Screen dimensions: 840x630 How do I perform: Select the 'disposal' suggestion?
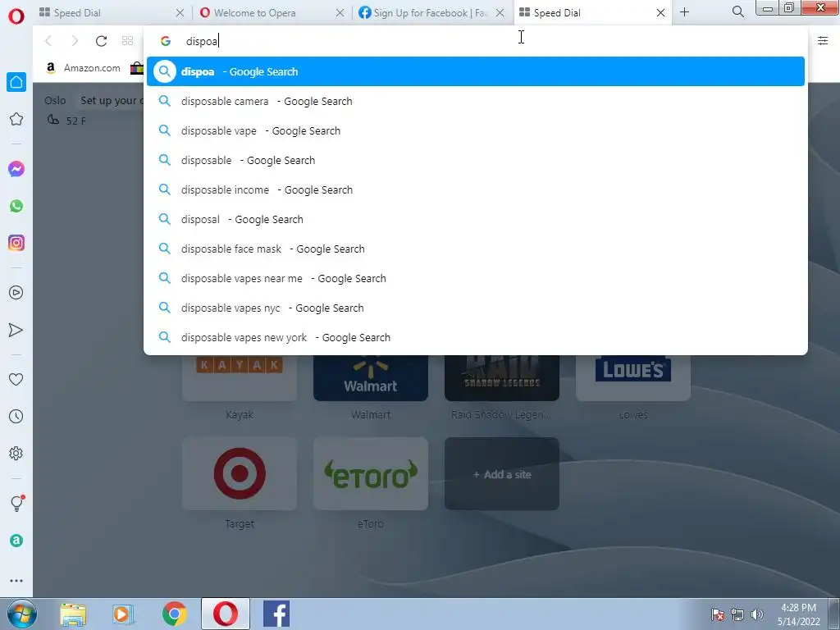(476, 219)
